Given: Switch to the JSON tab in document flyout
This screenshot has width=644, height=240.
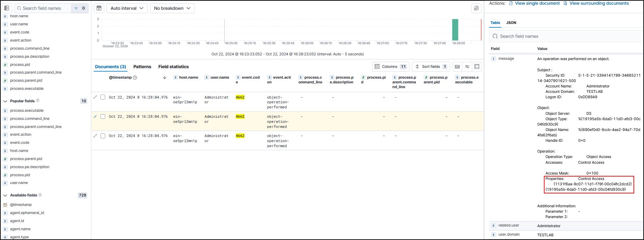Looking at the screenshot, I should [x=511, y=23].
